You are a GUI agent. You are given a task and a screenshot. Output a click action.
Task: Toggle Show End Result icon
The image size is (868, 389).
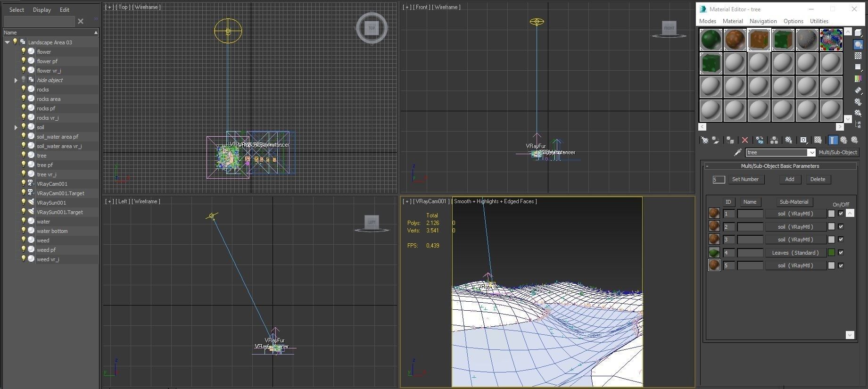coord(833,140)
